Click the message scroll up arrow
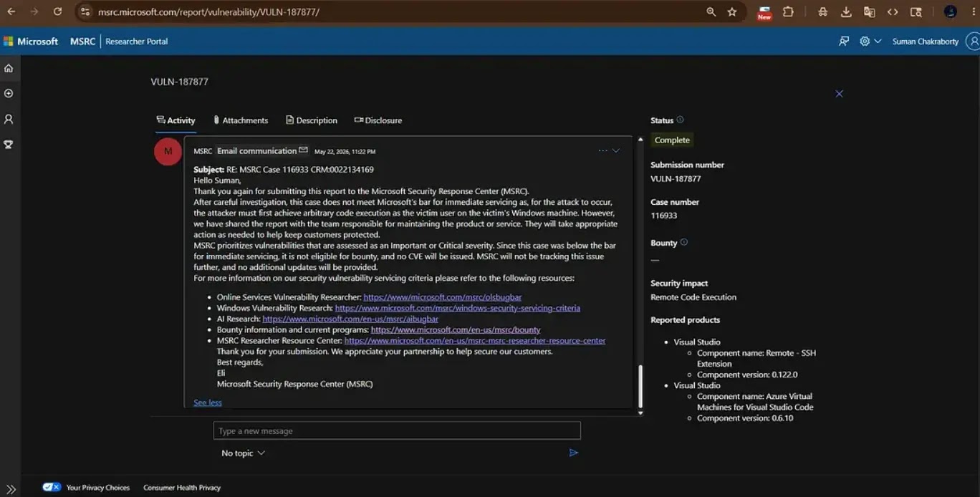The image size is (980, 497). (640, 139)
